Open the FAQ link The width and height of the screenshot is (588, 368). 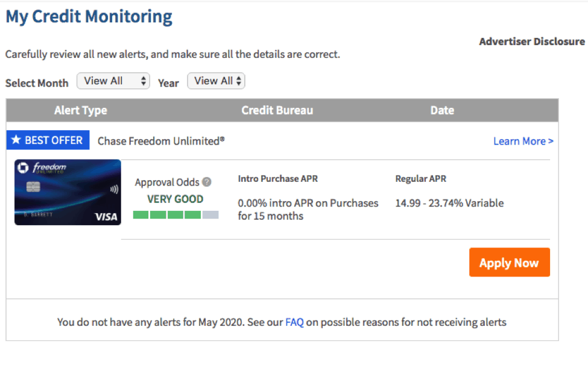click(294, 322)
